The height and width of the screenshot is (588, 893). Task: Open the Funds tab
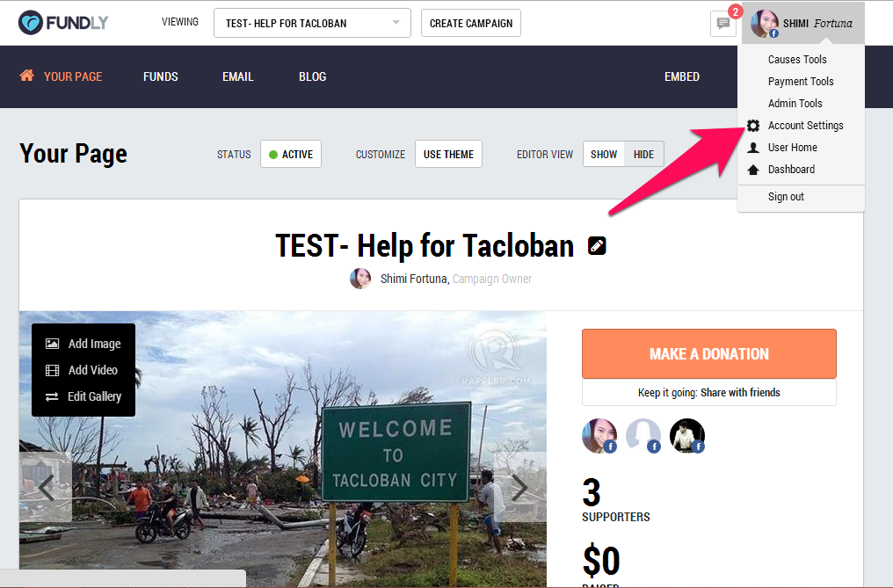click(161, 76)
